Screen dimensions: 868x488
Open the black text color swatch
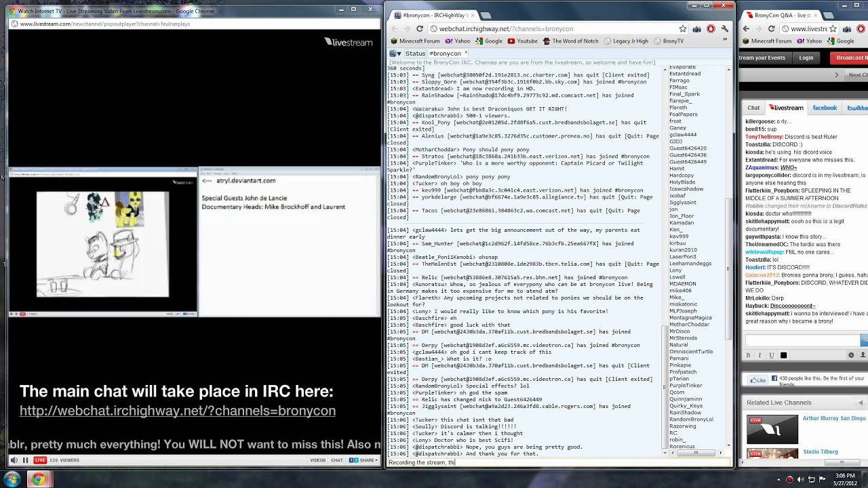[x=783, y=355]
